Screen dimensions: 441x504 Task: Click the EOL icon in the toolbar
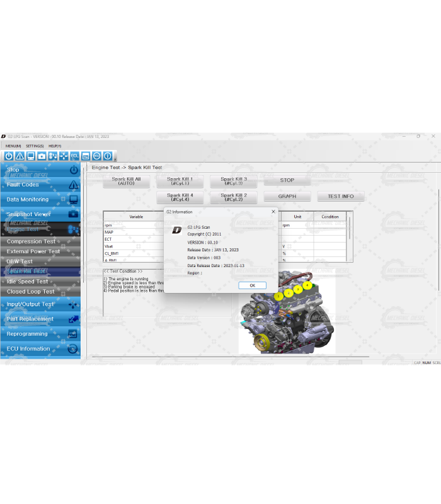pos(75,156)
